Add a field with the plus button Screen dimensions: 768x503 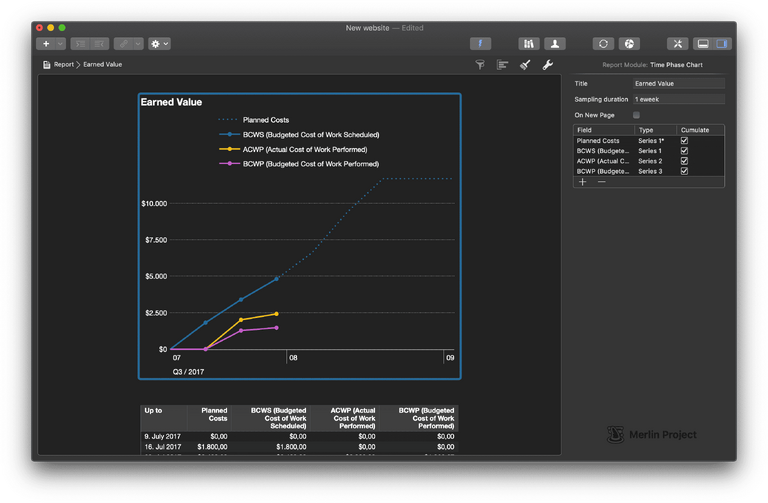[x=583, y=182]
